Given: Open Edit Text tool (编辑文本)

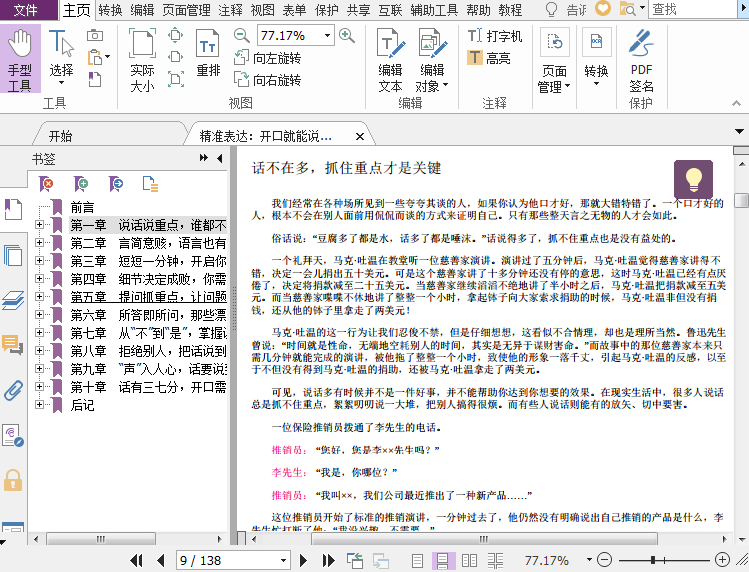Looking at the screenshot, I should tap(390, 60).
